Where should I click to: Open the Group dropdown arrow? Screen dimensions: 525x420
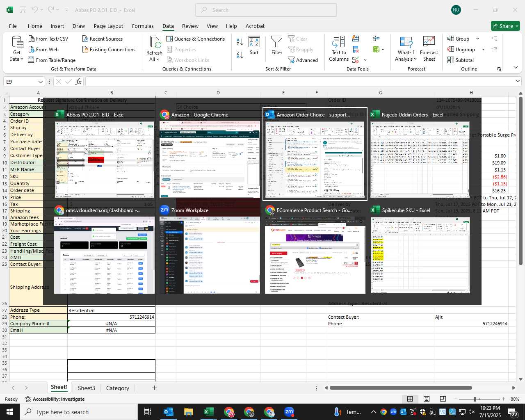(477, 39)
